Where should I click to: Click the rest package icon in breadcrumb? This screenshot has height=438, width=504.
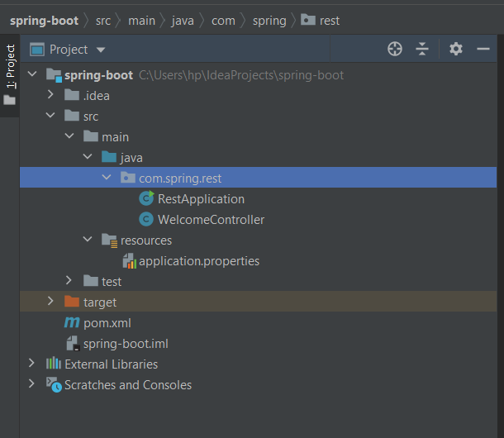click(x=308, y=20)
